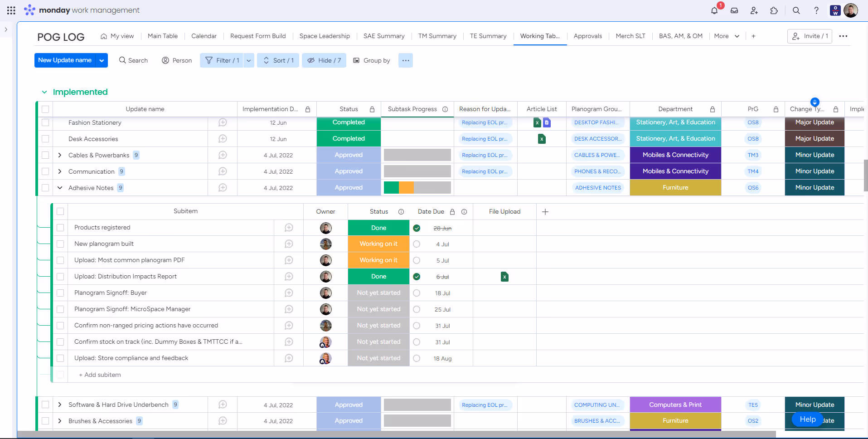Click the Excel file icon on Desk Accessories row
The image size is (868, 439).
coord(542,139)
